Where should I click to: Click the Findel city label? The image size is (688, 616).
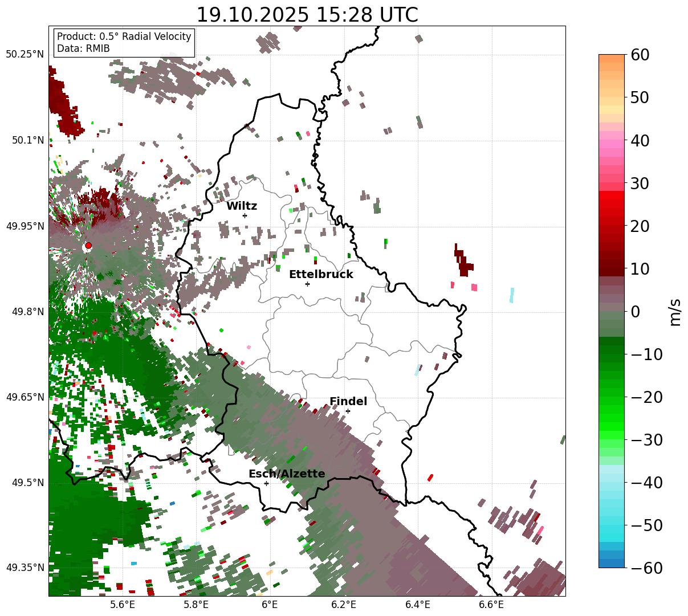click(348, 402)
